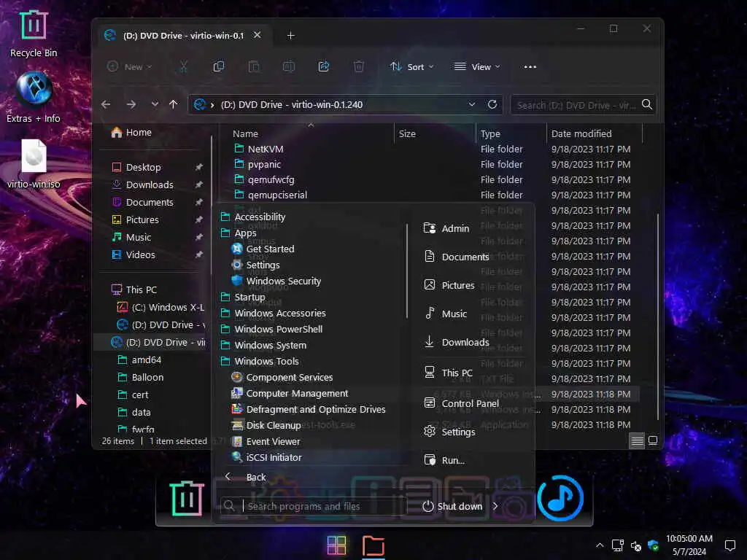Viewport: 747px width, 560px height.
Task: Click the Search DVD Drive input field
Action: [576, 105]
